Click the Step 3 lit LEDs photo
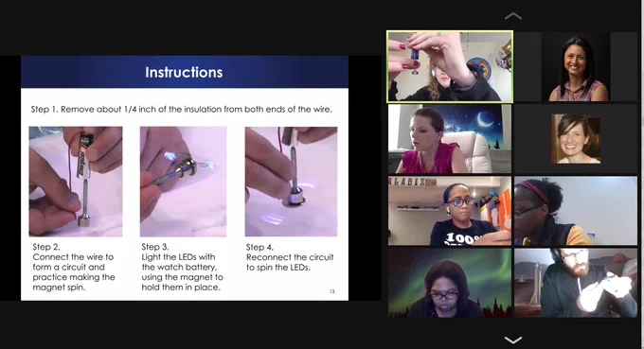644x349 pixels. (x=183, y=182)
